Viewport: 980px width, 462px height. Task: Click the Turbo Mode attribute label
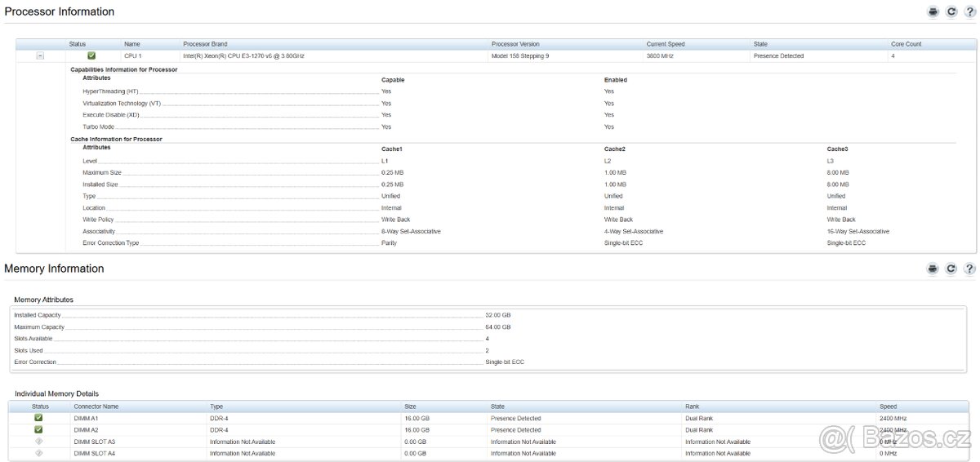pos(98,127)
